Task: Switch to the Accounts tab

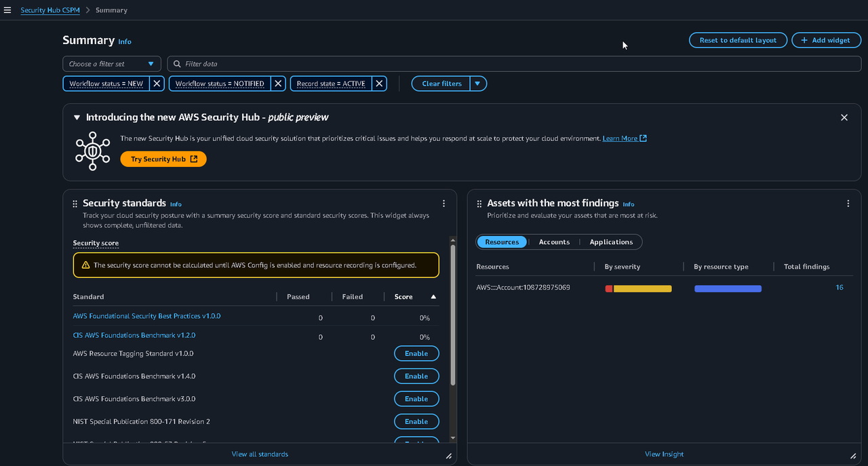Action: click(554, 242)
